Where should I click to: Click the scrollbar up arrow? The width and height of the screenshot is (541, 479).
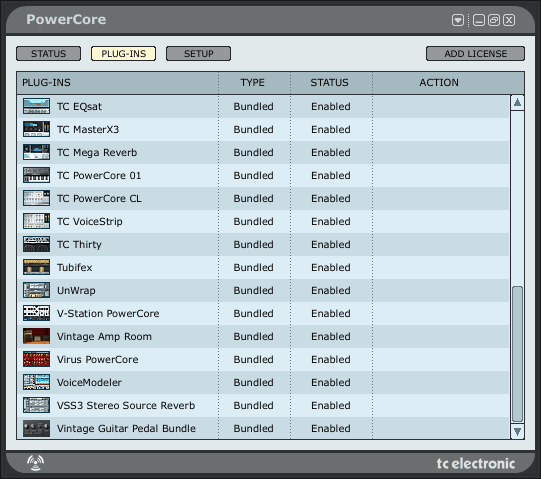[x=517, y=102]
